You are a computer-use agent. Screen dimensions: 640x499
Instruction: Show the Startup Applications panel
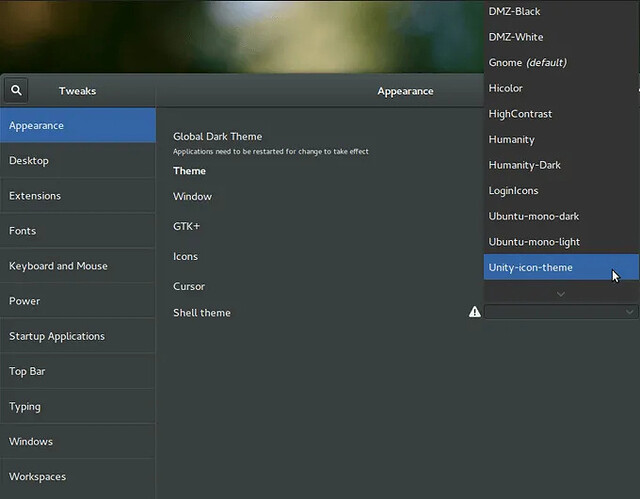pos(78,336)
